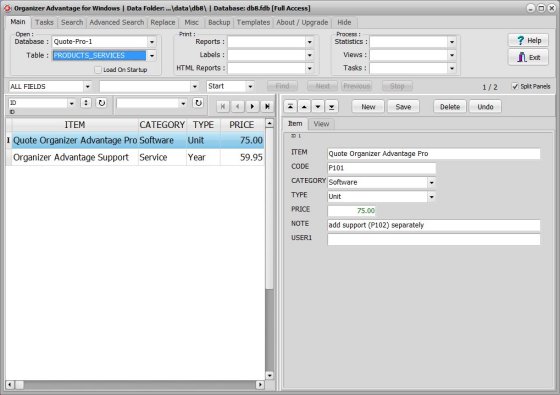Switch to the View tab in detail panel
Viewport: 560px width, 395px height.
point(321,124)
